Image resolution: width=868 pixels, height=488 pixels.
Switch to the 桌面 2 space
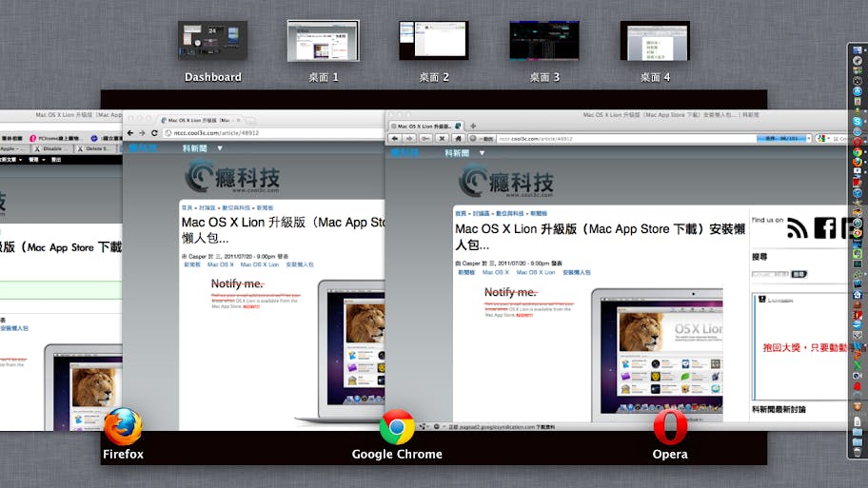click(434, 41)
